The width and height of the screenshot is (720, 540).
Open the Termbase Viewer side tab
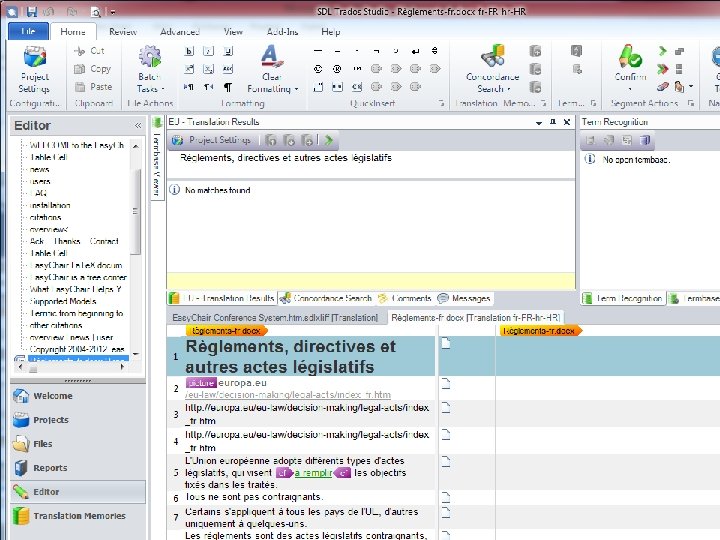point(157,158)
